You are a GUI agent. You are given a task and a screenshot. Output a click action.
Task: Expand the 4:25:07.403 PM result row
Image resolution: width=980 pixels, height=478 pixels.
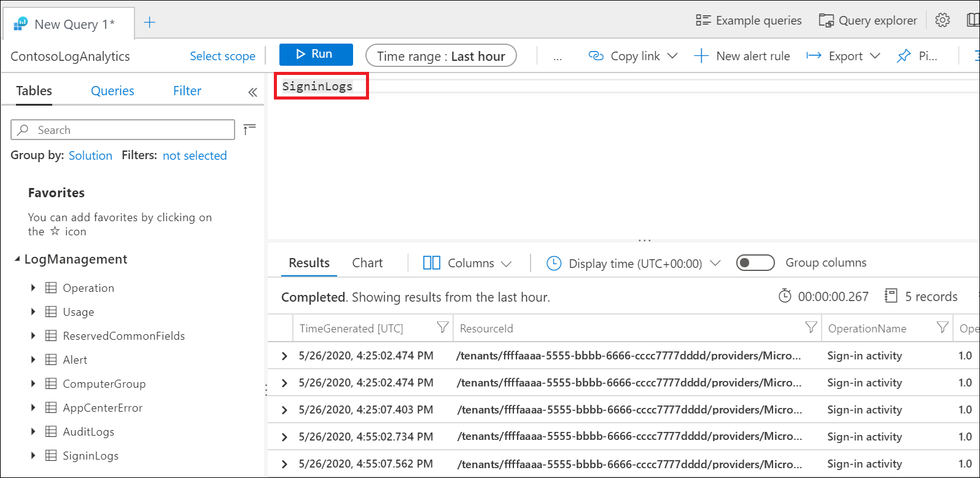pyautogui.click(x=284, y=410)
